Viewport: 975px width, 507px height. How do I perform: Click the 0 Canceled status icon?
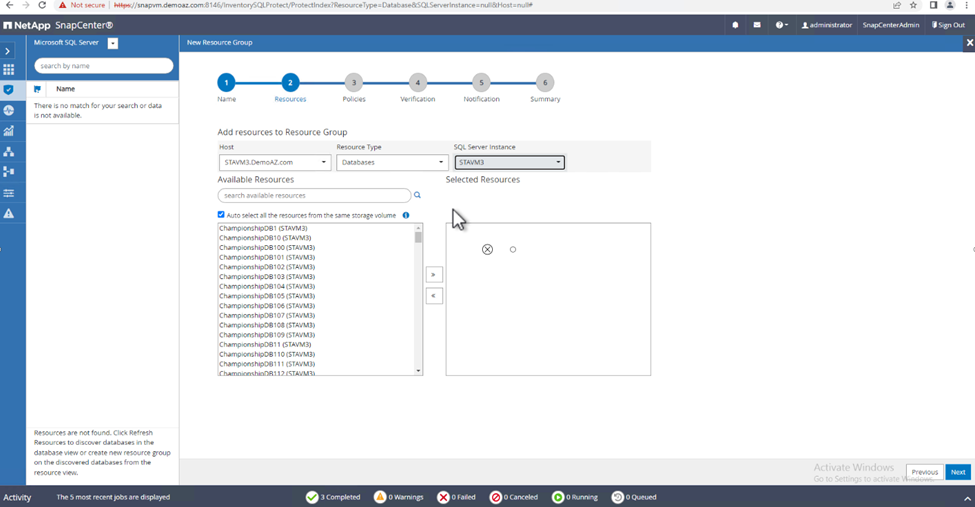click(x=496, y=497)
